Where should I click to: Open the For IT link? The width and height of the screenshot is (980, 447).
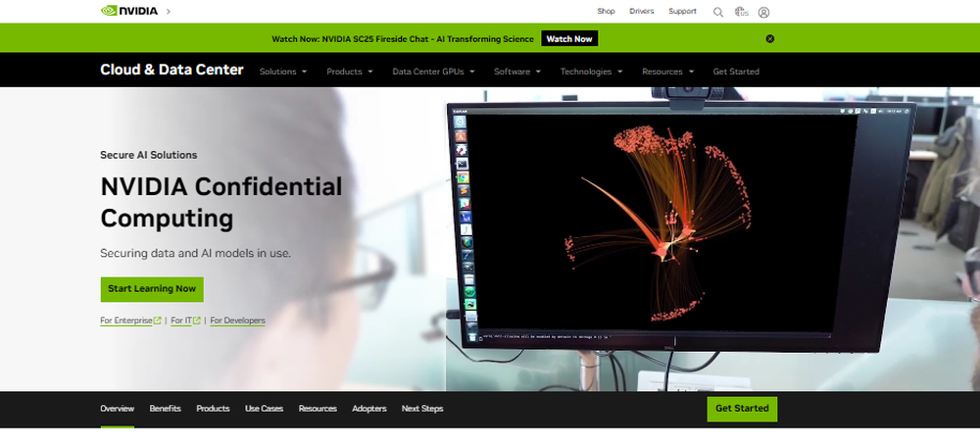coord(185,321)
